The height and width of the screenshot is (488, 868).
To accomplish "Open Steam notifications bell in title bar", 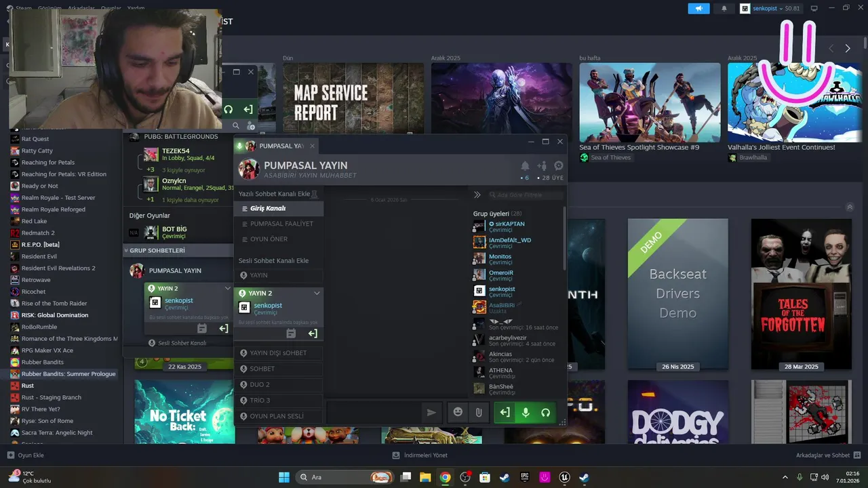I will coord(724,8).
